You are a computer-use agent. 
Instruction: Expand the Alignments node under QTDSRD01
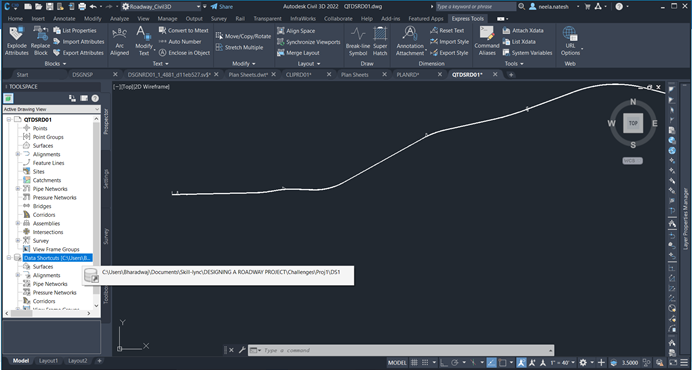point(18,154)
